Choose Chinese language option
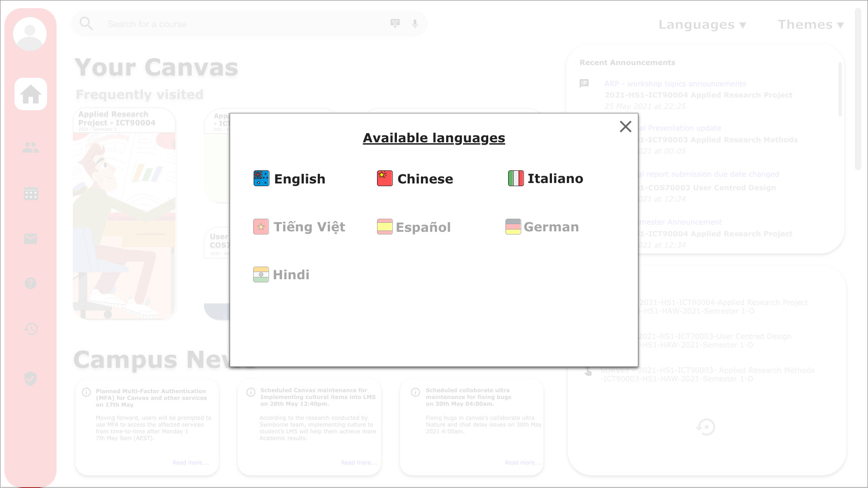868x488 pixels. [x=415, y=178]
